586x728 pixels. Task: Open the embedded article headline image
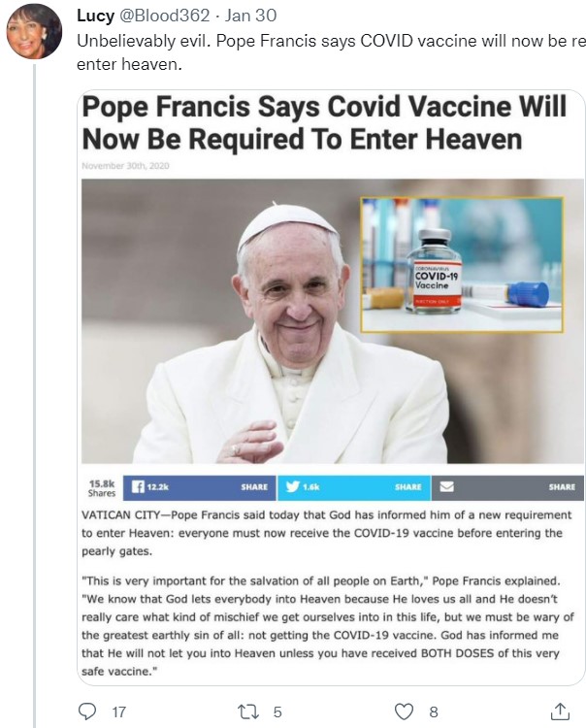click(331, 387)
